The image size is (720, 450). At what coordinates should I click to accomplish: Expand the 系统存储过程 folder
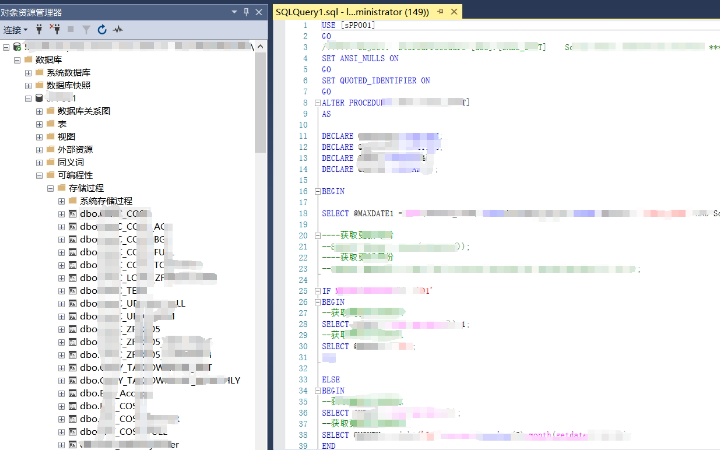(61, 201)
